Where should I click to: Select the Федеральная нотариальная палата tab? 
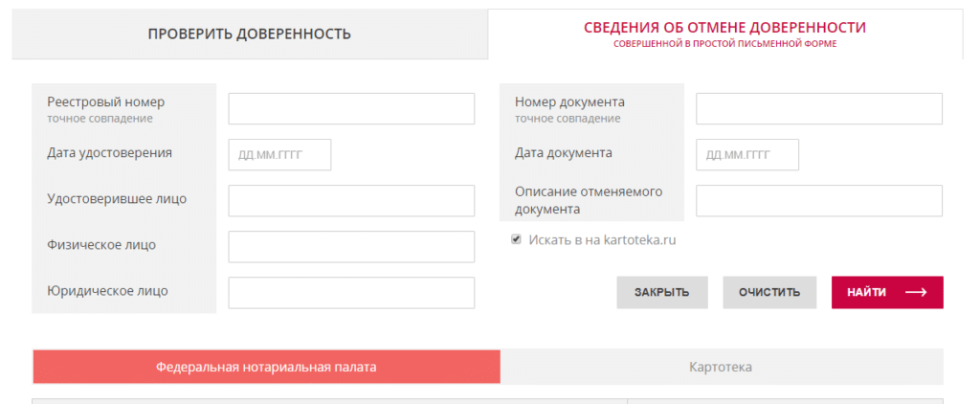tap(266, 367)
